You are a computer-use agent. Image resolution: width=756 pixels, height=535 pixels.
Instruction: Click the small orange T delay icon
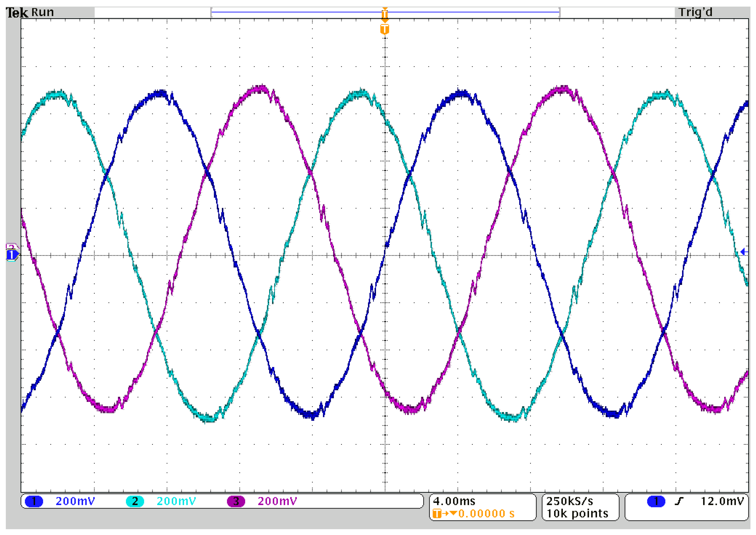click(x=437, y=514)
